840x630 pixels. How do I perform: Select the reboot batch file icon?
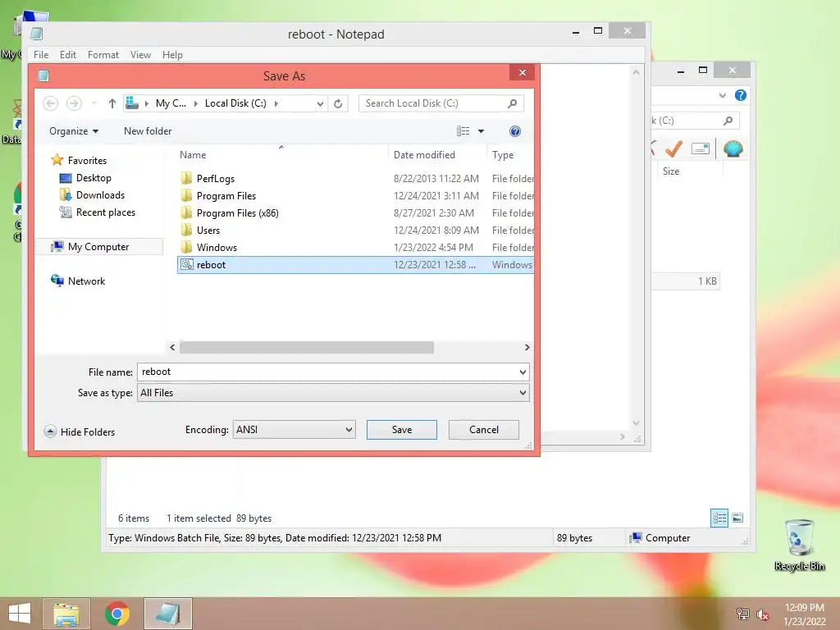(x=186, y=265)
